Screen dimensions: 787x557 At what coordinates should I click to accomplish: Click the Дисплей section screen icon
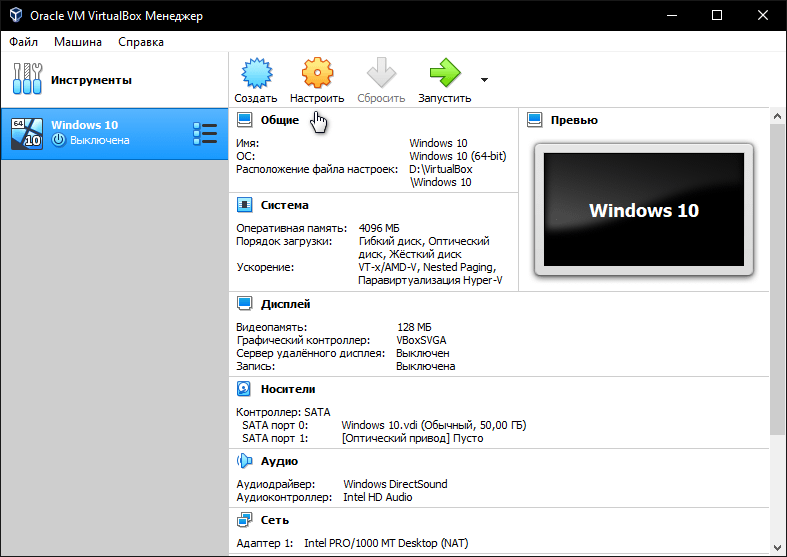[244, 304]
